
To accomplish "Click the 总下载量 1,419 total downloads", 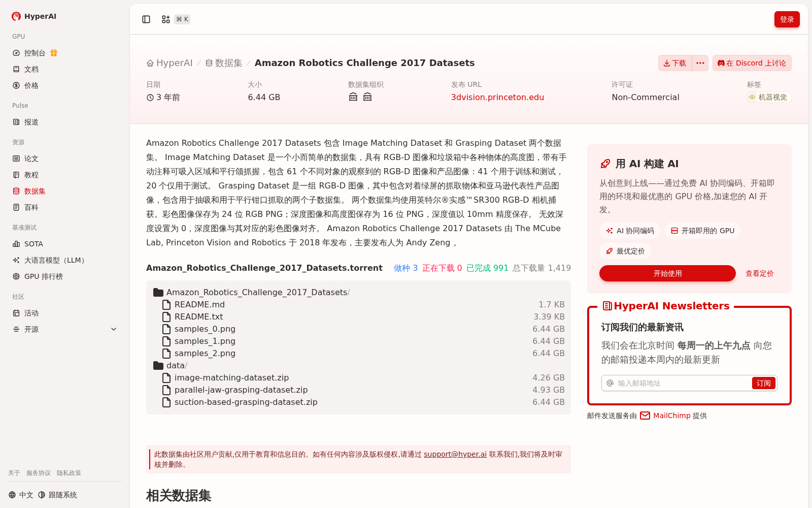I will [x=542, y=268].
